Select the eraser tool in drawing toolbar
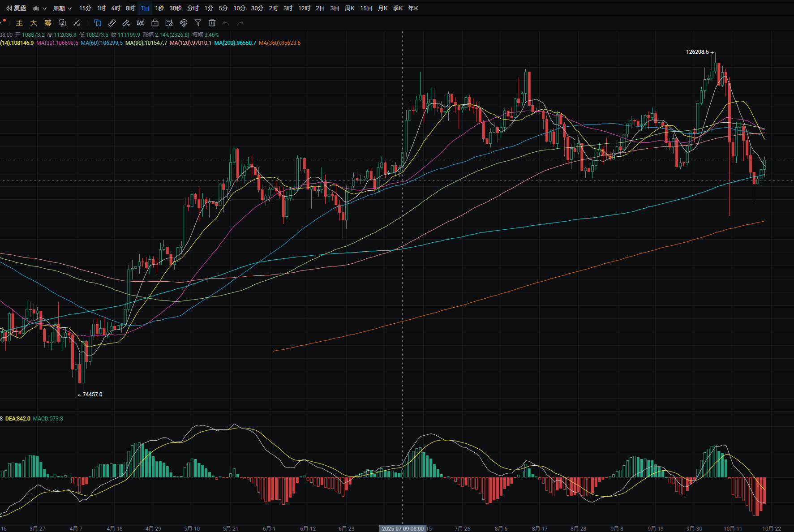The image size is (794, 532). 126,23
